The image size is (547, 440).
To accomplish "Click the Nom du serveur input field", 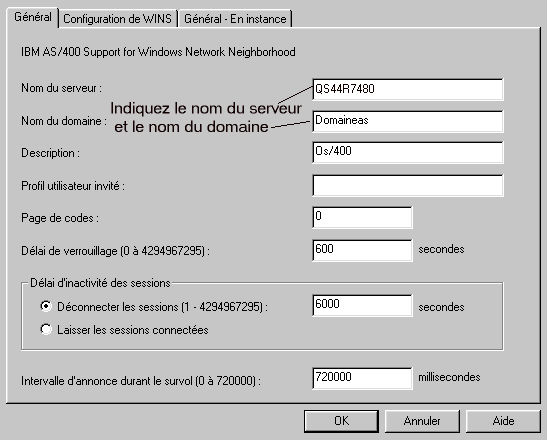I will click(407, 89).
